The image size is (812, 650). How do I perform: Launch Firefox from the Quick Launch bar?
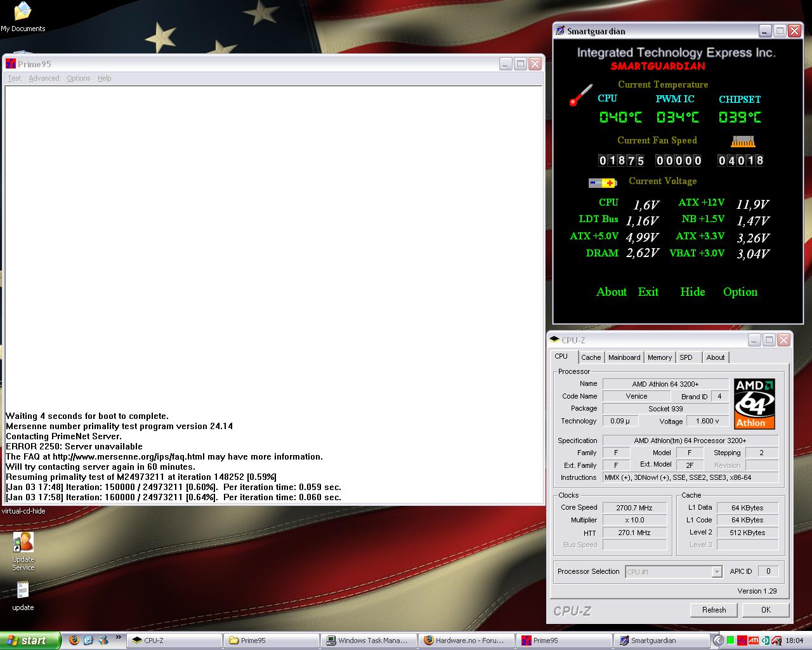point(74,640)
